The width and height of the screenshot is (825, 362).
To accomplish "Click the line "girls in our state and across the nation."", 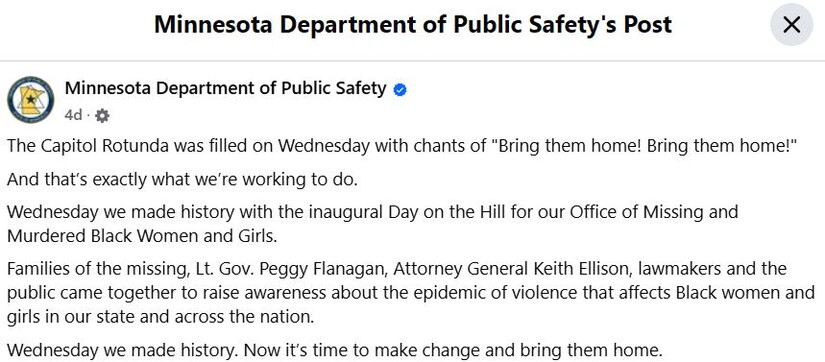I will (x=160, y=317).
